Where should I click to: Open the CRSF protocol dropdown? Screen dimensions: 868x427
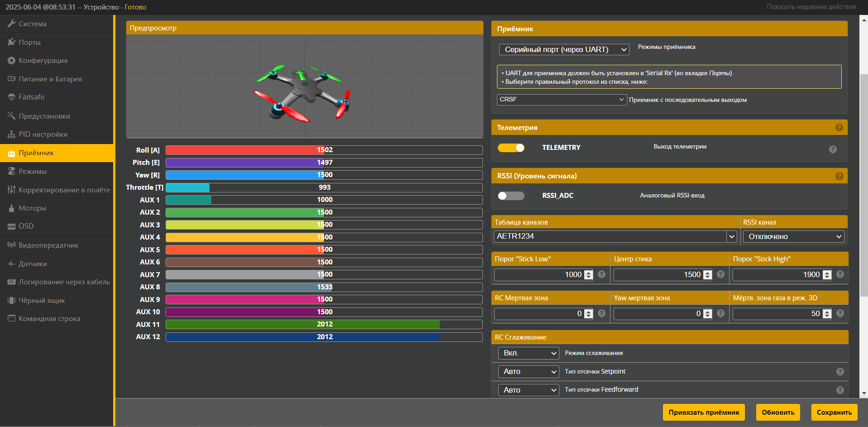click(562, 100)
